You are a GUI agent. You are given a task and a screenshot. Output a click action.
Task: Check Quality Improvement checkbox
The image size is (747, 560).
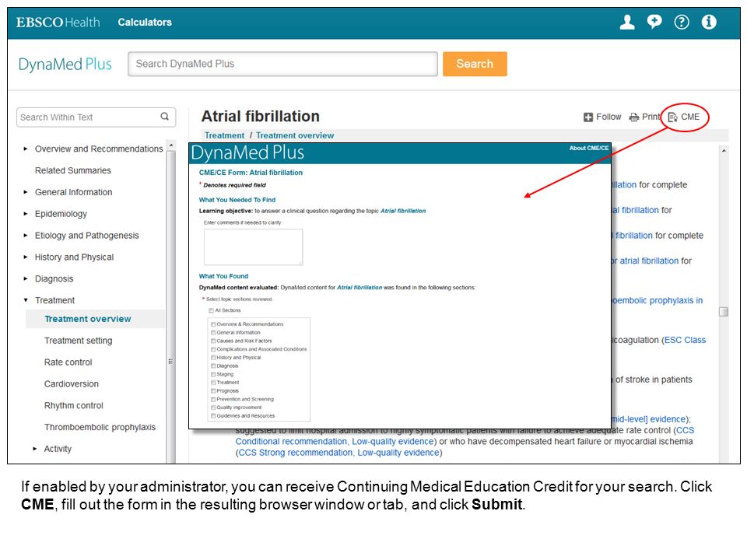point(213,408)
